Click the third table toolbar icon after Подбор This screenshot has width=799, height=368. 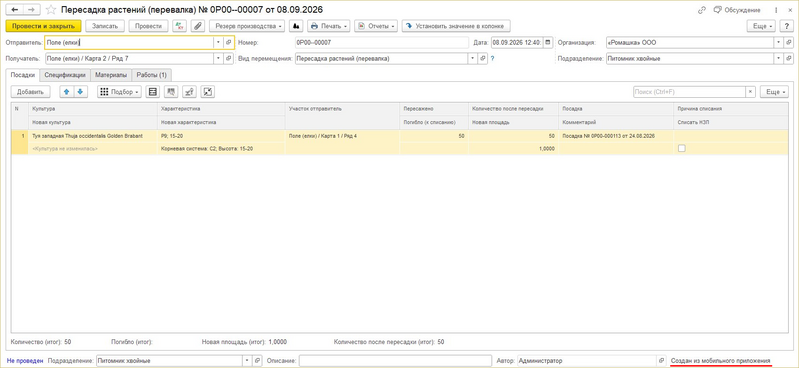pos(189,92)
